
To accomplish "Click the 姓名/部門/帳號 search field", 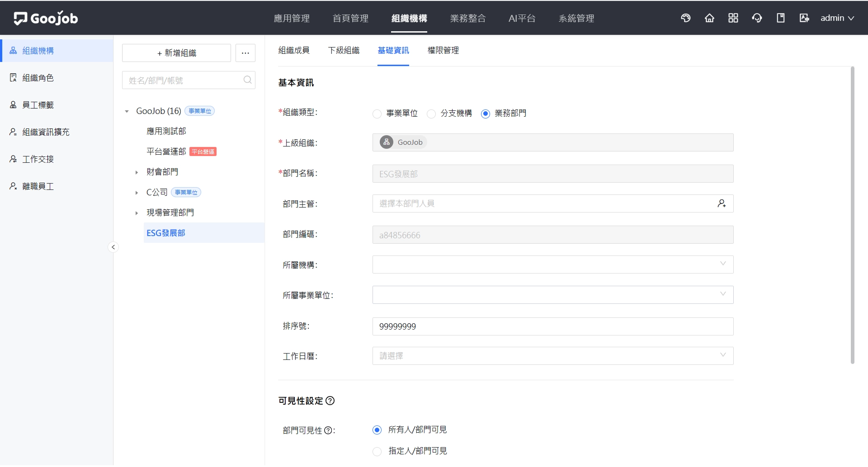I will tap(189, 80).
